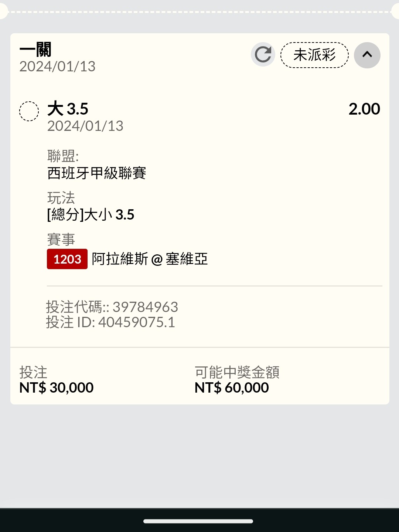The width and height of the screenshot is (399, 532).
Task: Tap the NT$ 60,000 possible winnings
Action: click(x=232, y=388)
